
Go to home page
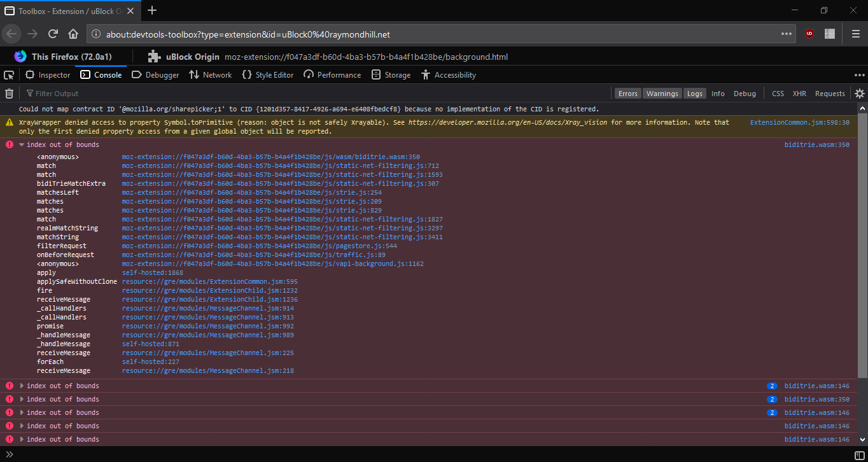(x=73, y=34)
